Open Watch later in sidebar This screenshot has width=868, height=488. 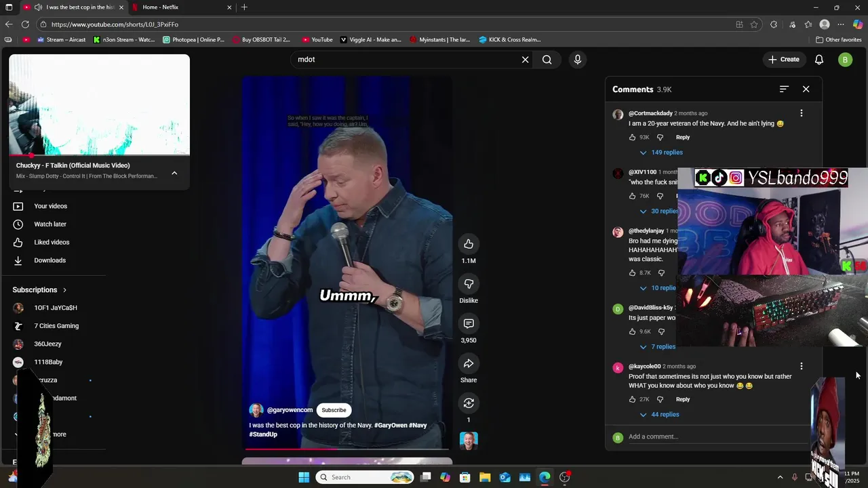coord(50,224)
